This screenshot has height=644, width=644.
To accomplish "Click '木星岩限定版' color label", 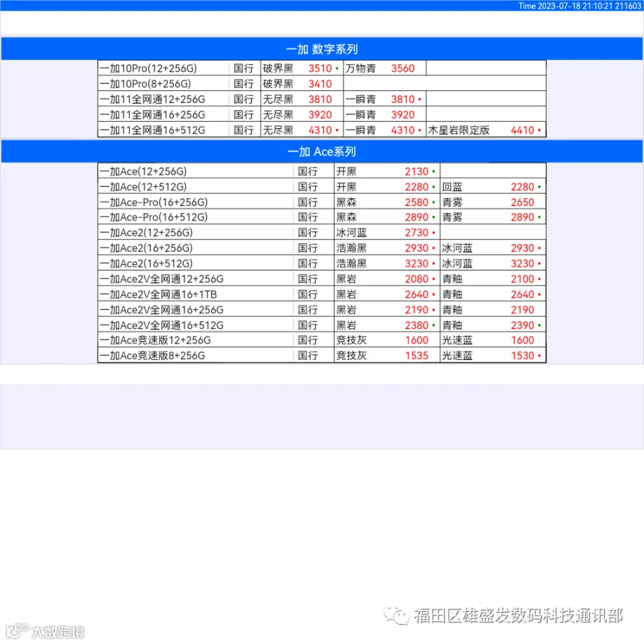I will 459,130.
